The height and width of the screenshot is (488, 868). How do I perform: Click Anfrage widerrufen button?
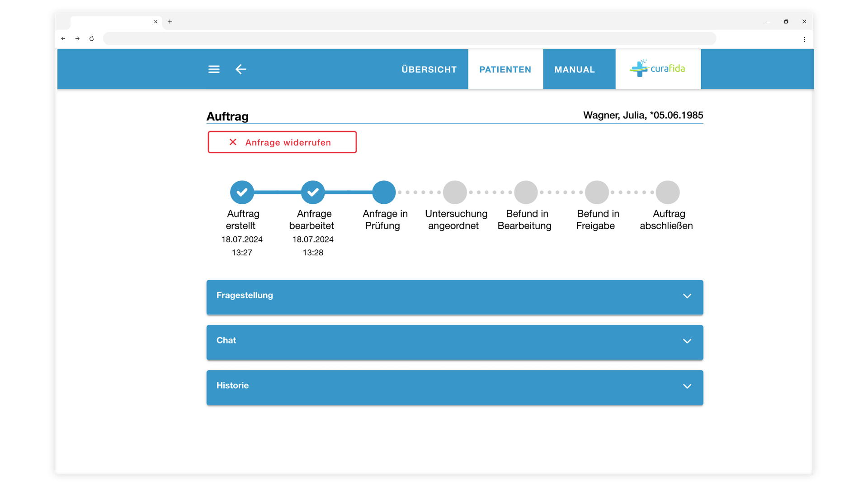click(282, 142)
